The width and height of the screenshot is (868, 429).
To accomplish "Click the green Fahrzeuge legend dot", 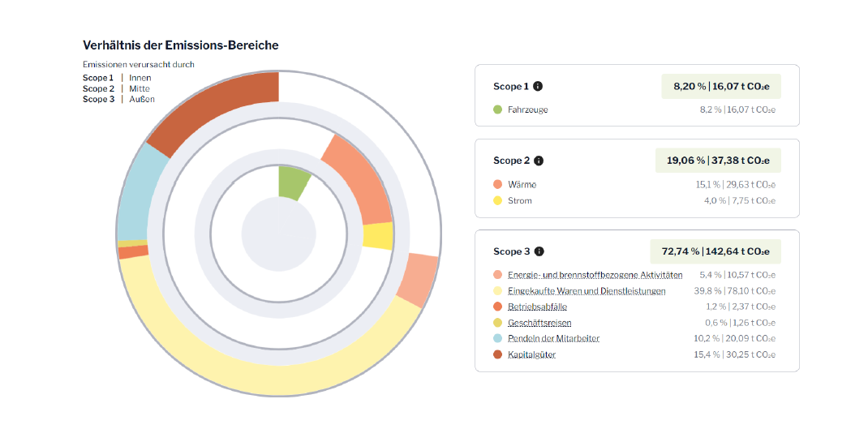I will tap(497, 109).
